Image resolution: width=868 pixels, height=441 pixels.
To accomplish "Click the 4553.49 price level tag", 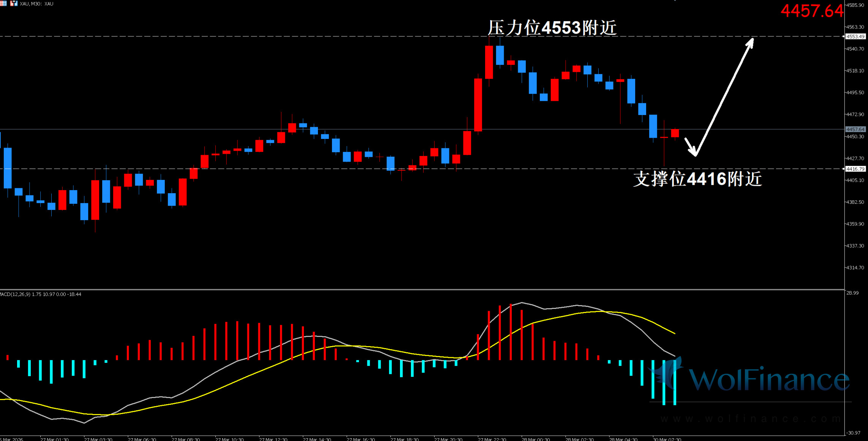I will pos(855,36).
